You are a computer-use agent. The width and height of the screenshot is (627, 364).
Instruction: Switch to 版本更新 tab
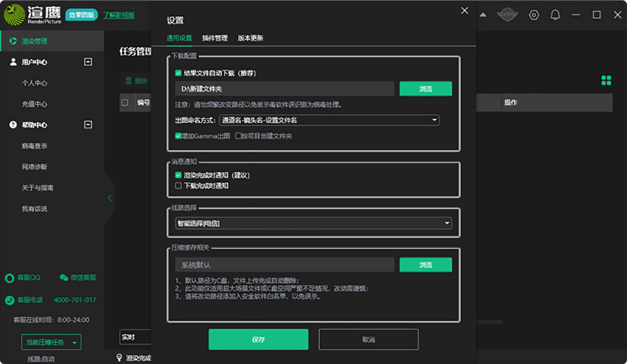(x=250, y=38)
